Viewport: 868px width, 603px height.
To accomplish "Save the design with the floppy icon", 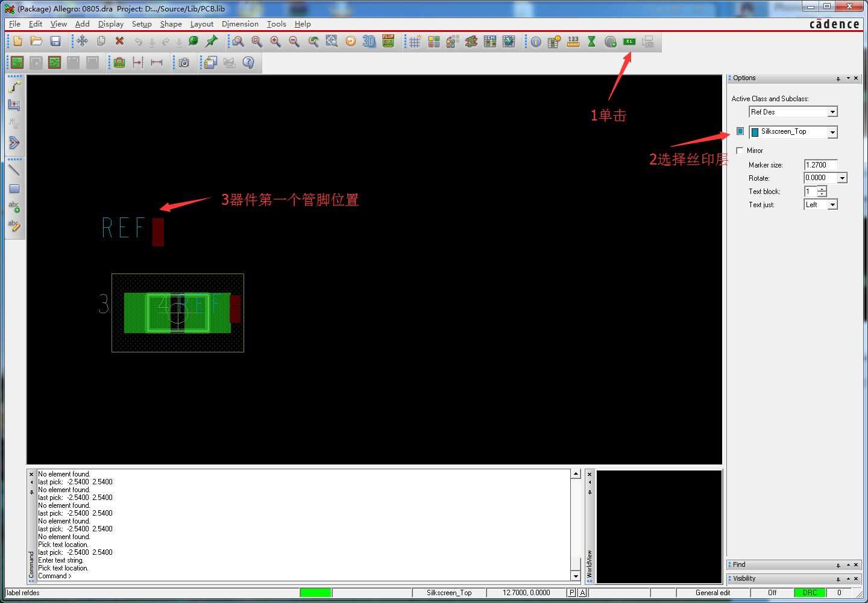I will pyautogui.click(x=55, y=42).
